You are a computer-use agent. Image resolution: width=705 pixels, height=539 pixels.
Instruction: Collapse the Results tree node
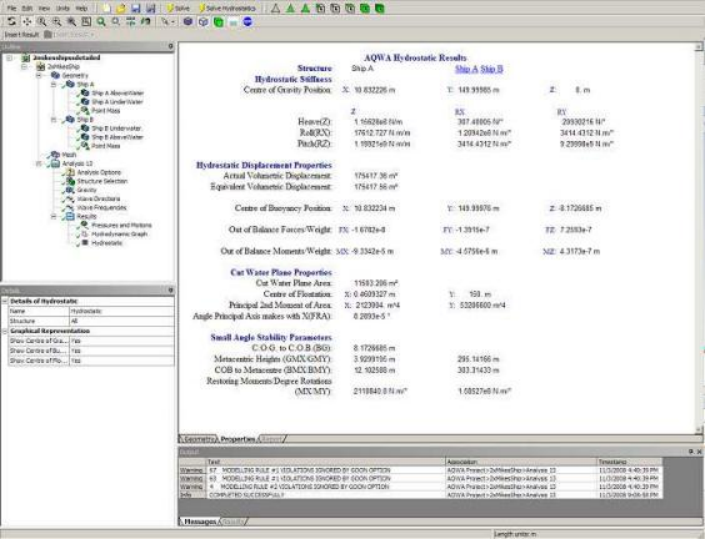[54, 216]
